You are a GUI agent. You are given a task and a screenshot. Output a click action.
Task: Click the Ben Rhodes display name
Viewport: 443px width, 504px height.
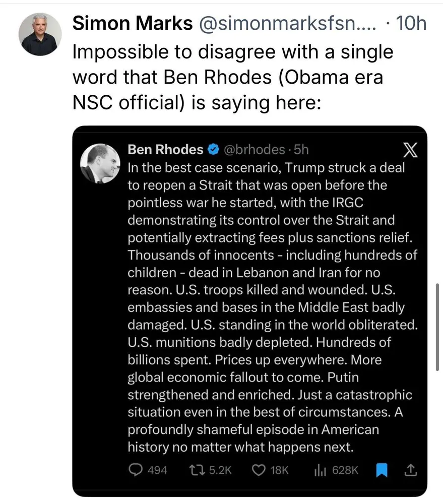coord(165,149)
